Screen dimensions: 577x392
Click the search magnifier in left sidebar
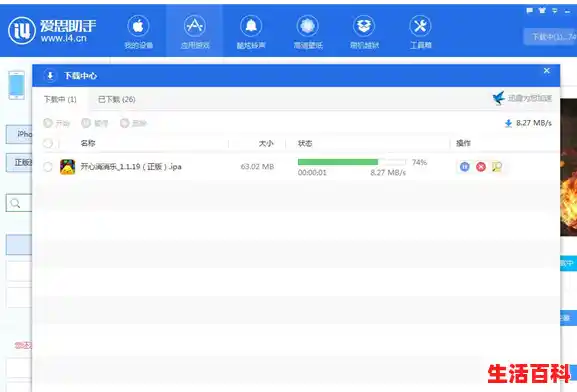click(x=15, y=203)
